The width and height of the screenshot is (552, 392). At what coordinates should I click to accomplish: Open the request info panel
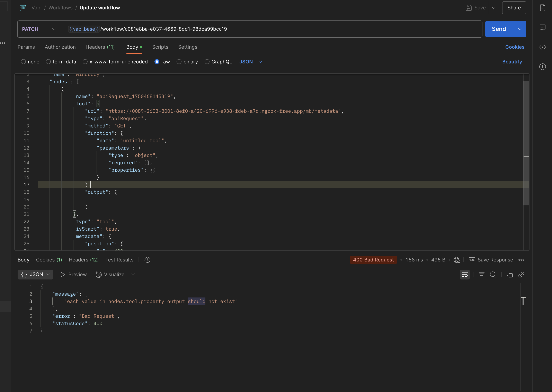coord(543,67)
